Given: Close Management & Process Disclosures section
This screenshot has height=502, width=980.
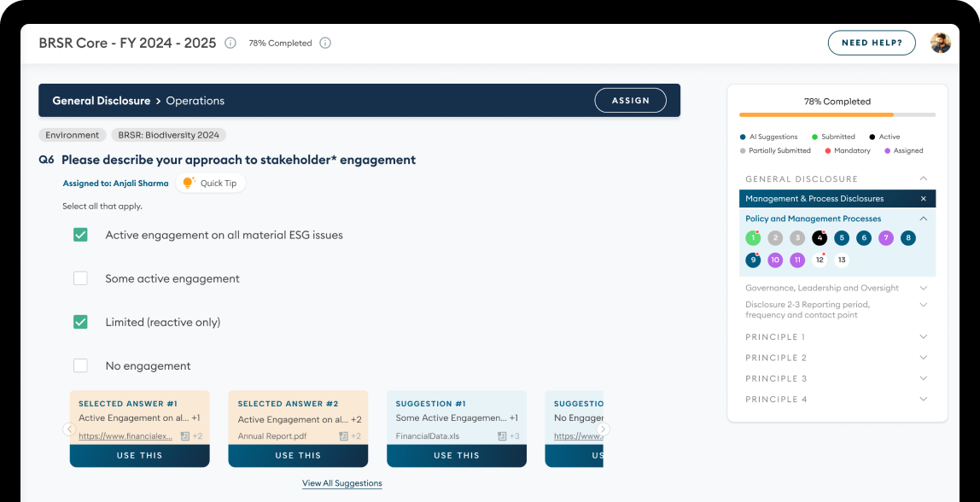Looking at the screenshot, I should click(923, 199).
